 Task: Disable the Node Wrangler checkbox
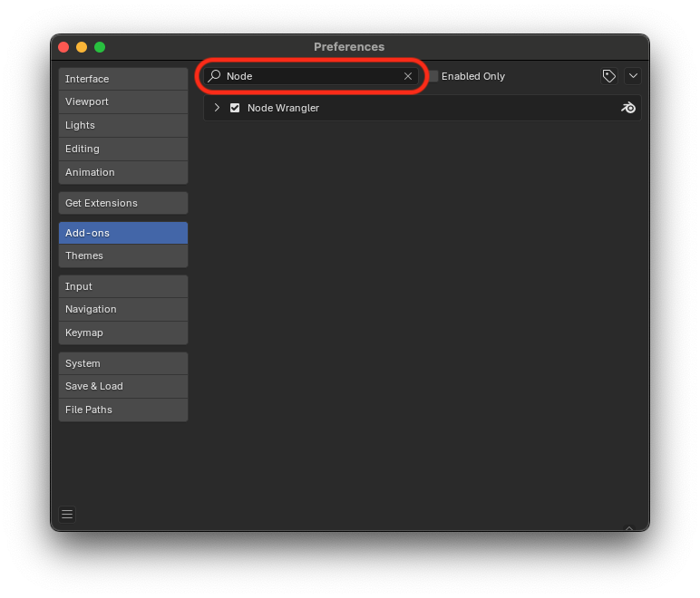235,108
